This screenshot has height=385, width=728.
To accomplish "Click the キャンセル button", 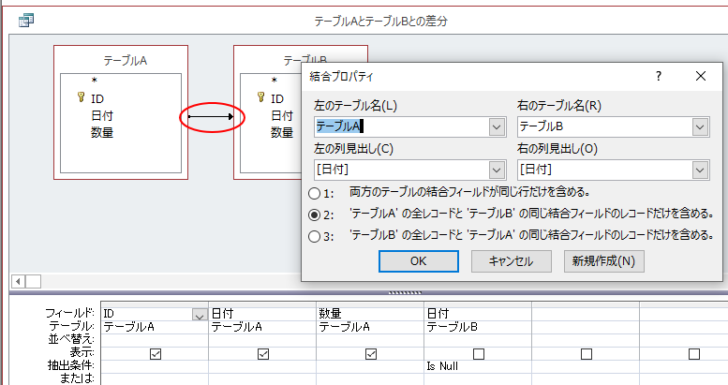I will click(x=511, y=261).
